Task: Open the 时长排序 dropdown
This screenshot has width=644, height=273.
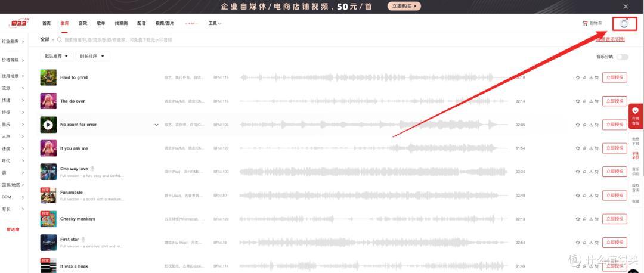Action: point(92,56)
